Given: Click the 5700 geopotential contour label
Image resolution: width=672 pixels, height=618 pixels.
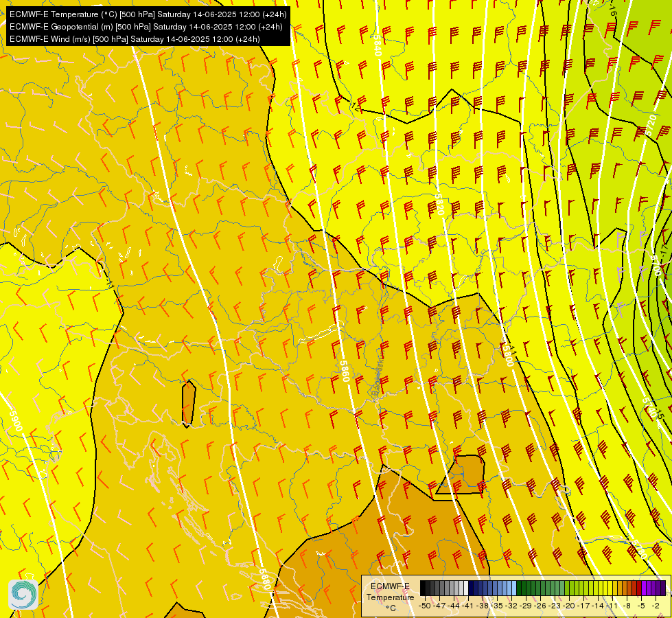Looking at the screenshot, I should 656,266.
